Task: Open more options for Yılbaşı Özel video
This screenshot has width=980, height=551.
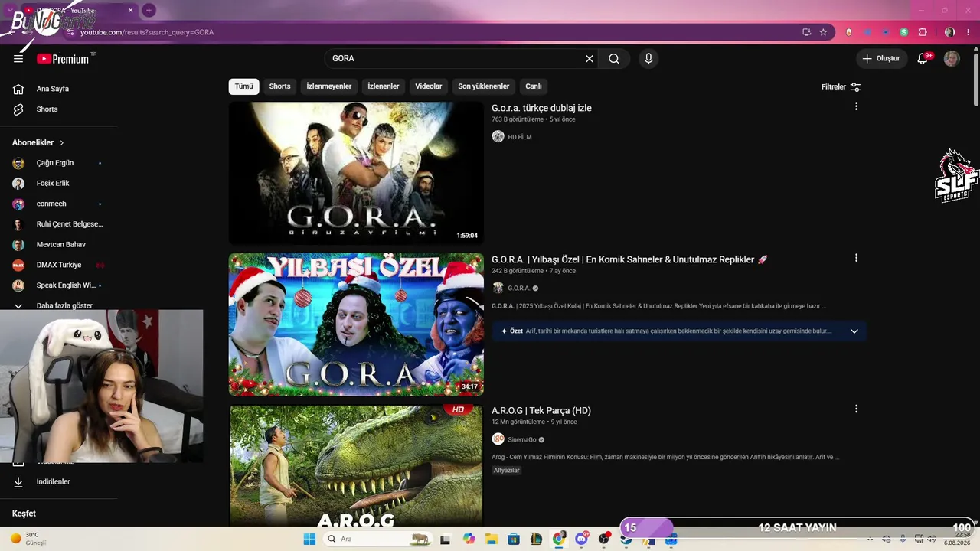Action: pos(856,258)
